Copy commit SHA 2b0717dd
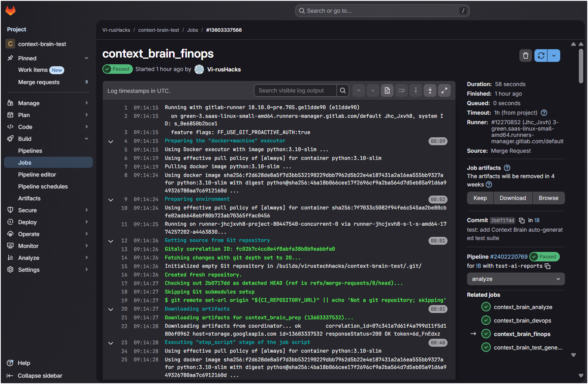The height and width of the screenshot is (384, 588). tap(522, 221)
